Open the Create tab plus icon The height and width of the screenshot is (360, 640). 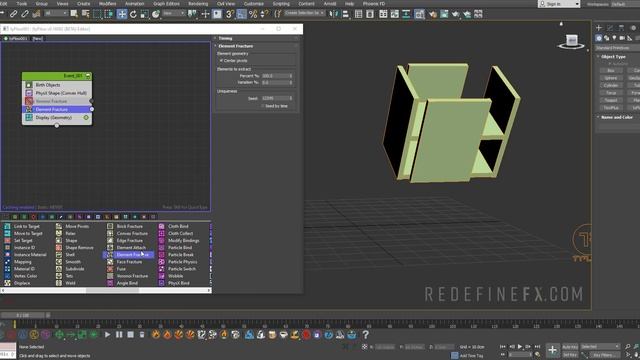tap(599, 28)
